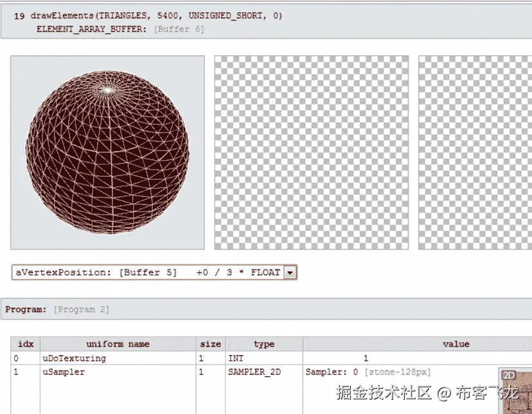
Task: Select the sphere framebuffer preview image
Action: [107, 152]
